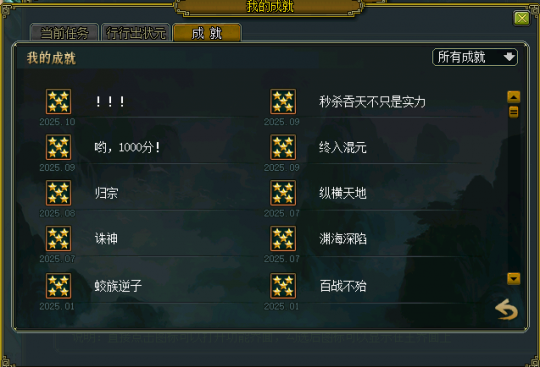Click the curved return arrow icon
This screenshot has width=540, height=367.
click(x=507, y=310)
